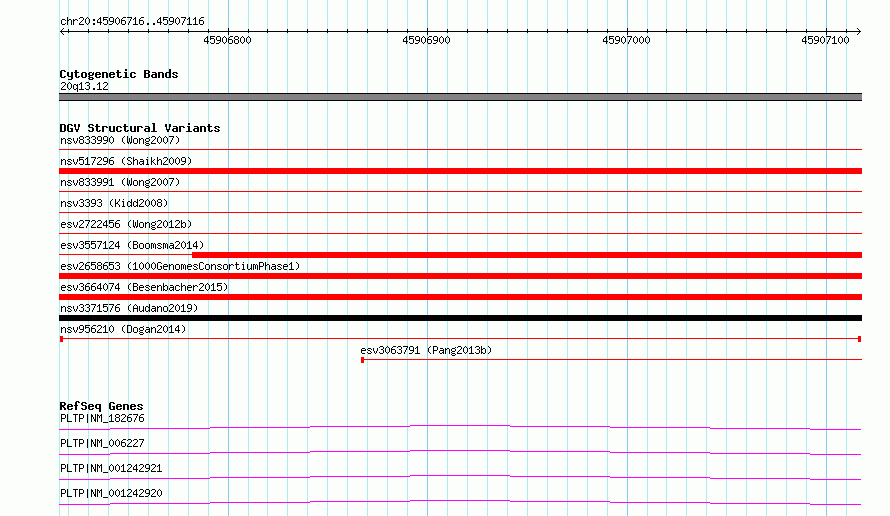Select the PLTP|NM_006227 transcript label
Screen dimensions: 890x516
click(x=102, y=443)
